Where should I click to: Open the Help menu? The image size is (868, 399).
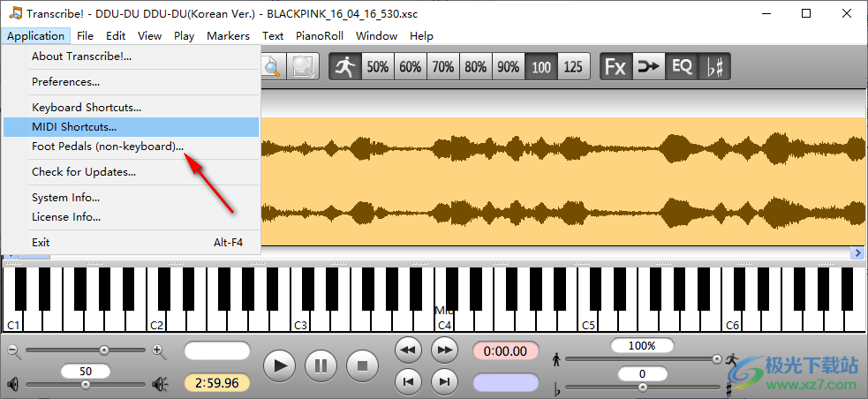(x=421, y=36)
